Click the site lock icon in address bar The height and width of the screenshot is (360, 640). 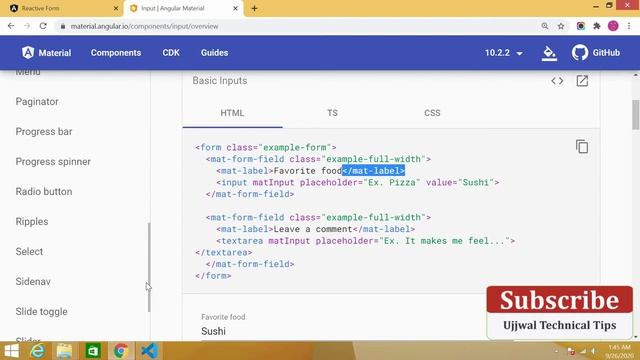(62, 26)
